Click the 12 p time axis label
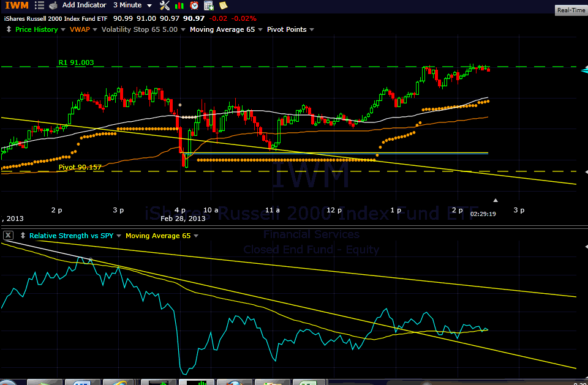588x385 pixels. click(334, 210)
